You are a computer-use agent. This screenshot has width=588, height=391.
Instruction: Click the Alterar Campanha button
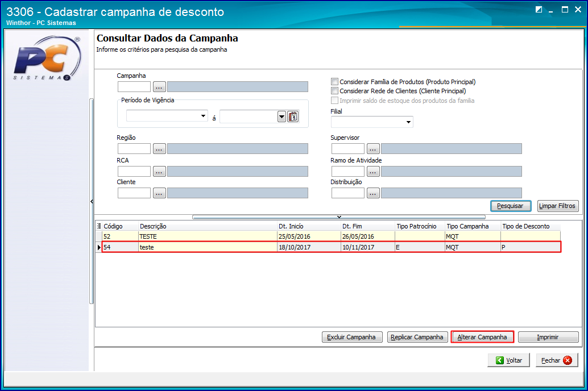tap(482, 337)
